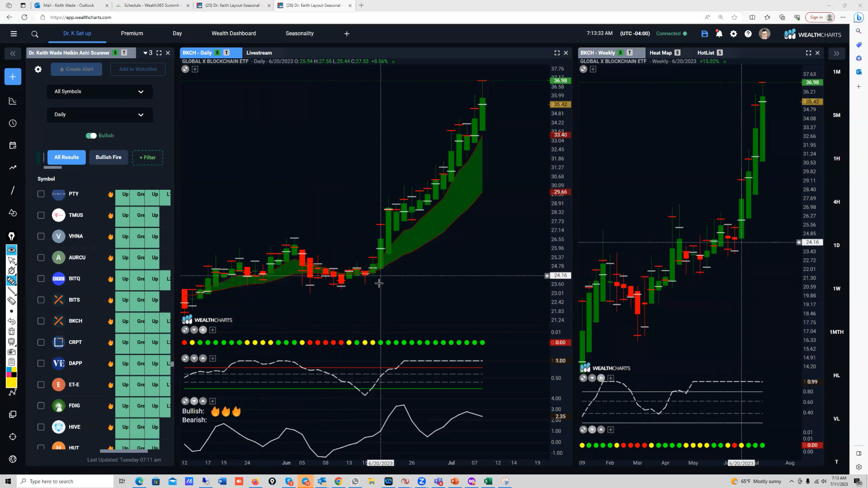Switch to the Premium tab

(132, 33)
